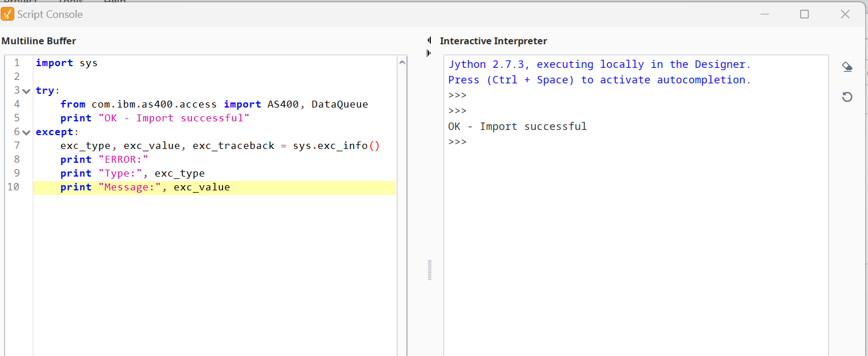Screen dimensions: 868x356
Task: Place cursor on the "import sys" line
Action: coord(67,63)
